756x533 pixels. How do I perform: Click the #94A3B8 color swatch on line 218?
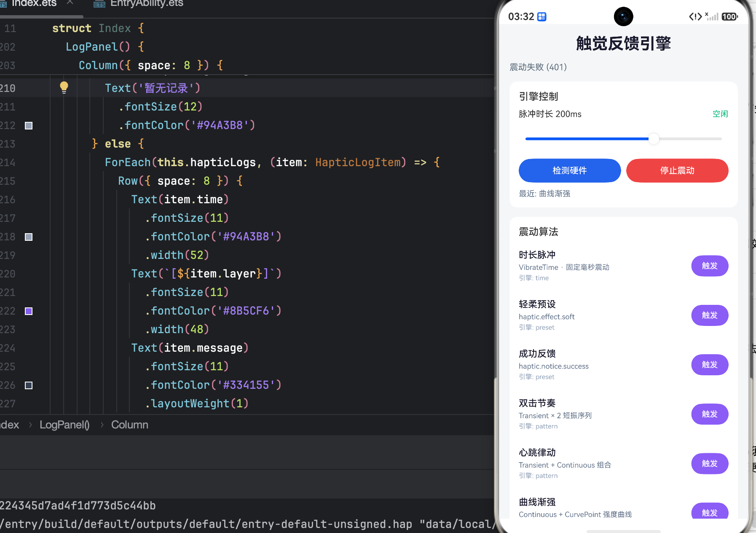(29, 237)
